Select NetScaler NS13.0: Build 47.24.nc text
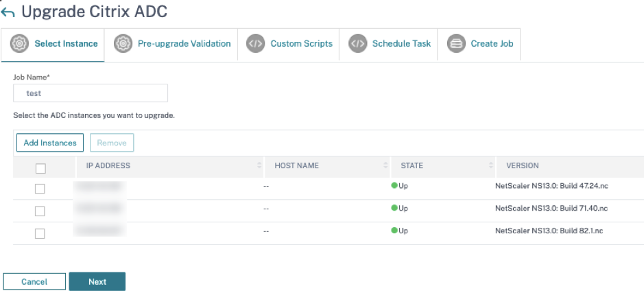Screen dimensions: 644x304 pyautogui.click(x=551, y=186)
